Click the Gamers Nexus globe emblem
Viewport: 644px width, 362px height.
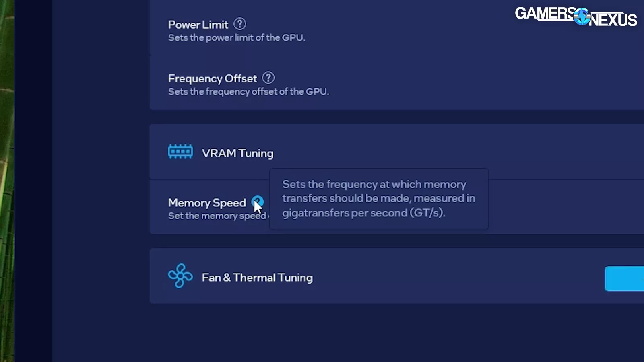pos(582,16)
